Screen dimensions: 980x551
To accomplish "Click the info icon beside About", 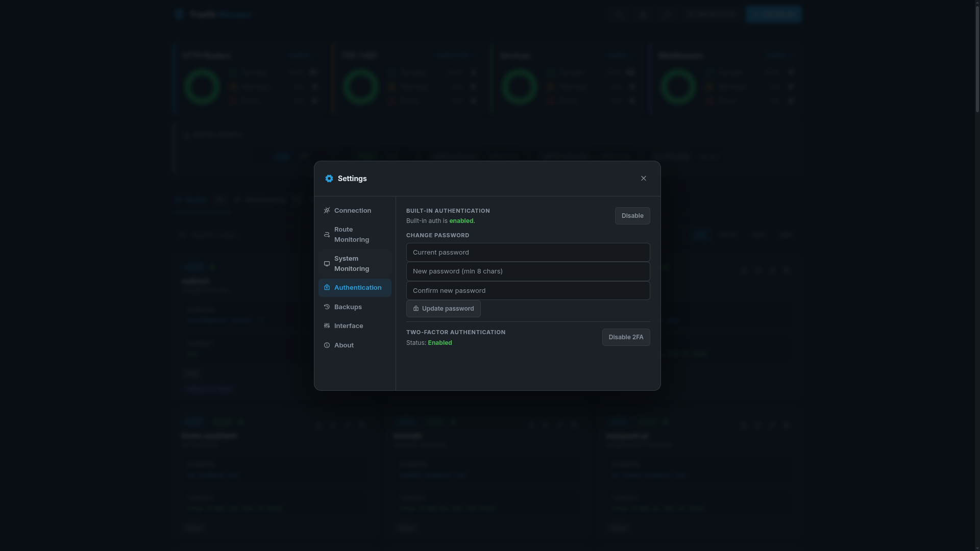I will pyautogui.click(x=327, y=345).
